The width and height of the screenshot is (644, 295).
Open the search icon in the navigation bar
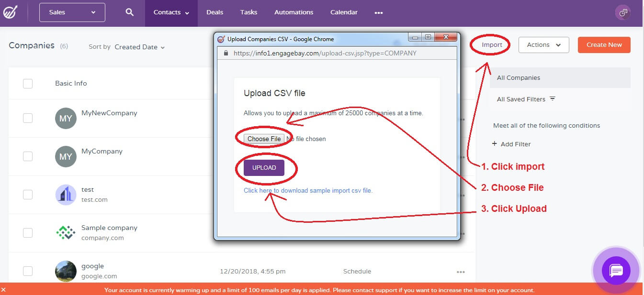click(x=129, y=12)
